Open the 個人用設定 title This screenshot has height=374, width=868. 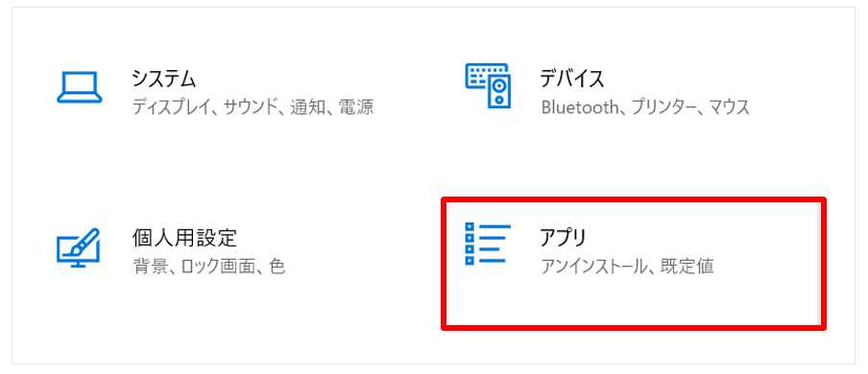pos(184,239)
